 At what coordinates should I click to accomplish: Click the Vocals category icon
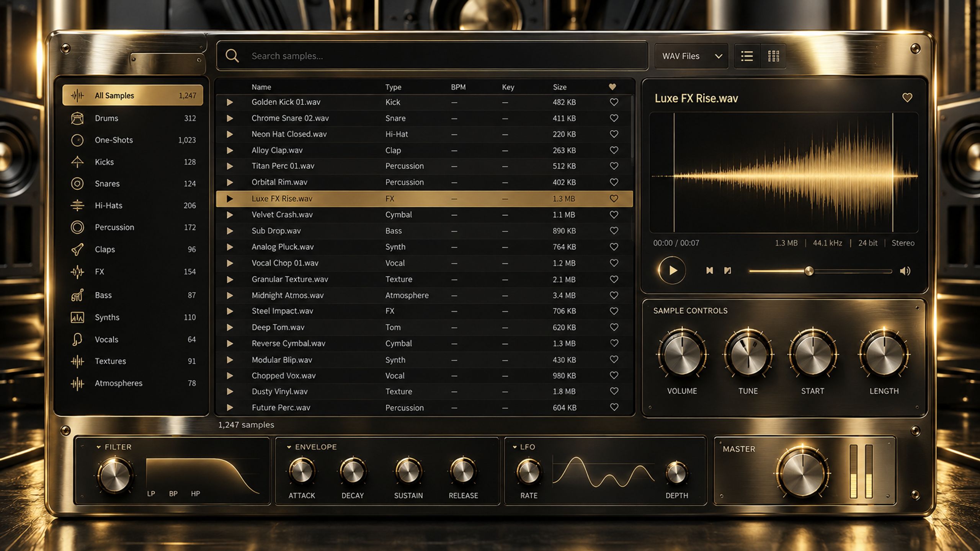coord(77,339)
